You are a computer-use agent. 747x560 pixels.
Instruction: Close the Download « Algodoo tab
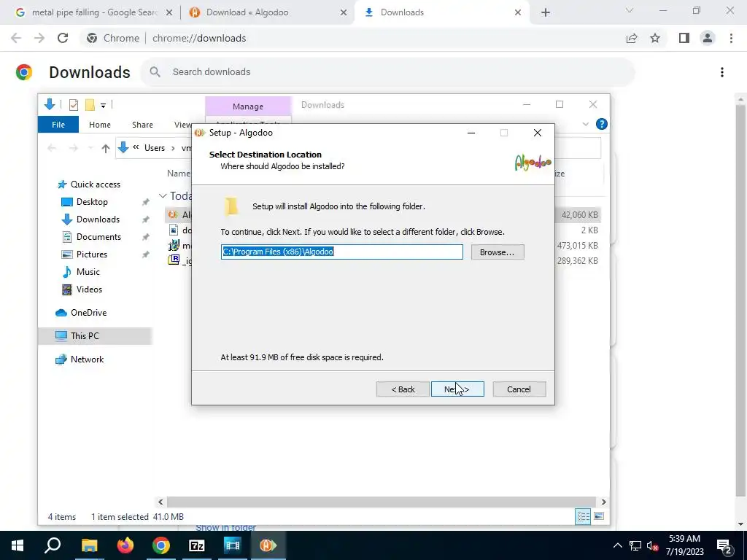[x=343, y=12]
